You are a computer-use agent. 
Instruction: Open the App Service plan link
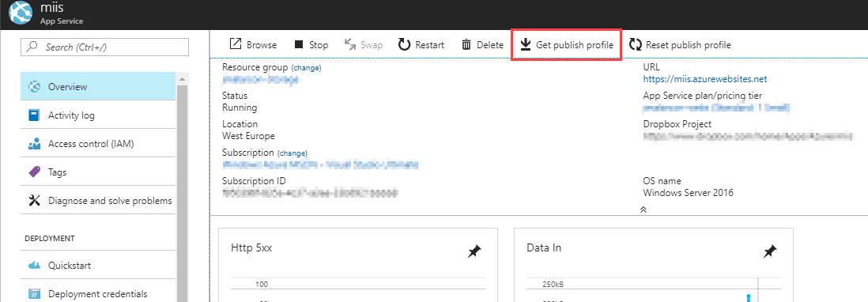tap(715, 108)
